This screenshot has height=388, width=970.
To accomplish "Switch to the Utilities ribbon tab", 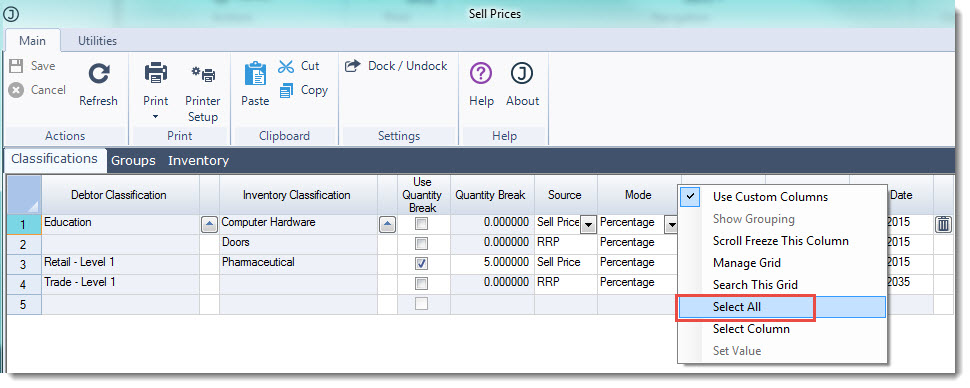I will (x=97, y=40).
